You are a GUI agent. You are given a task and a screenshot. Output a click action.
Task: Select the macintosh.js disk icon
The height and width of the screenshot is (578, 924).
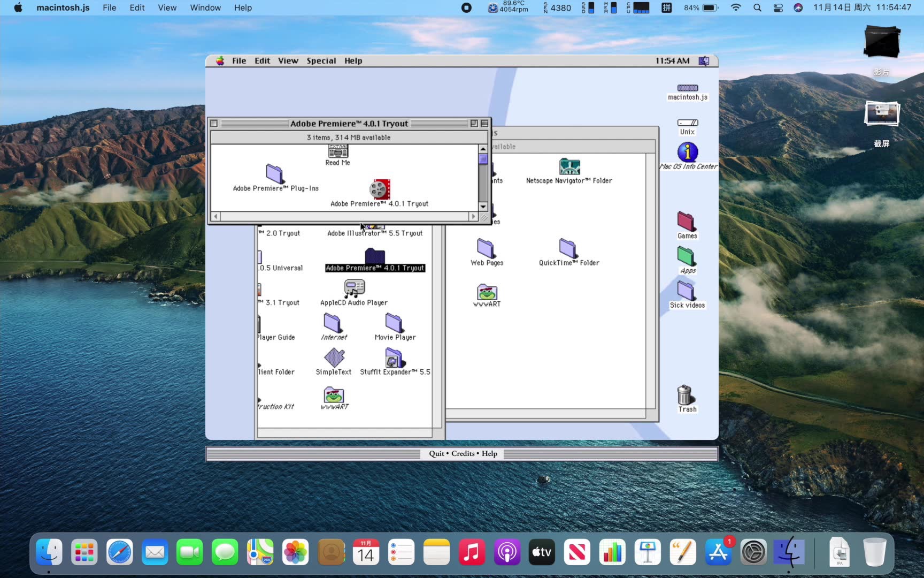click(688, 88)
